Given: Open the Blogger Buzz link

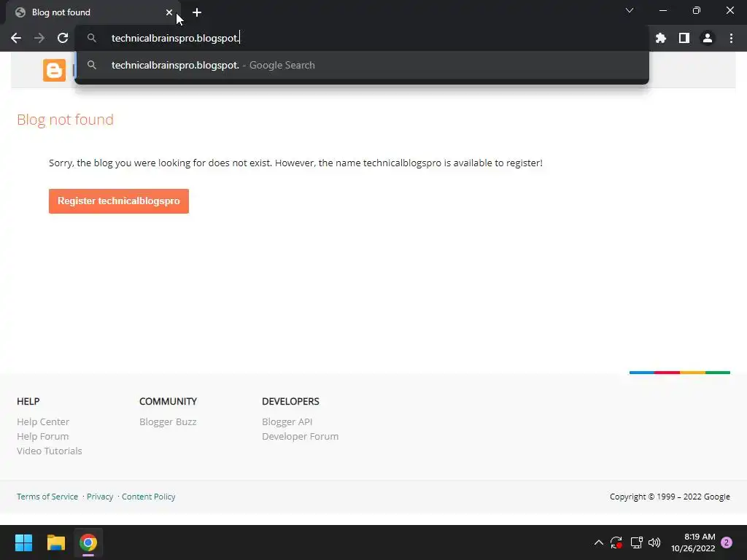Looking at the screenshot, I should pyautogui.click(x=168, y=422).
